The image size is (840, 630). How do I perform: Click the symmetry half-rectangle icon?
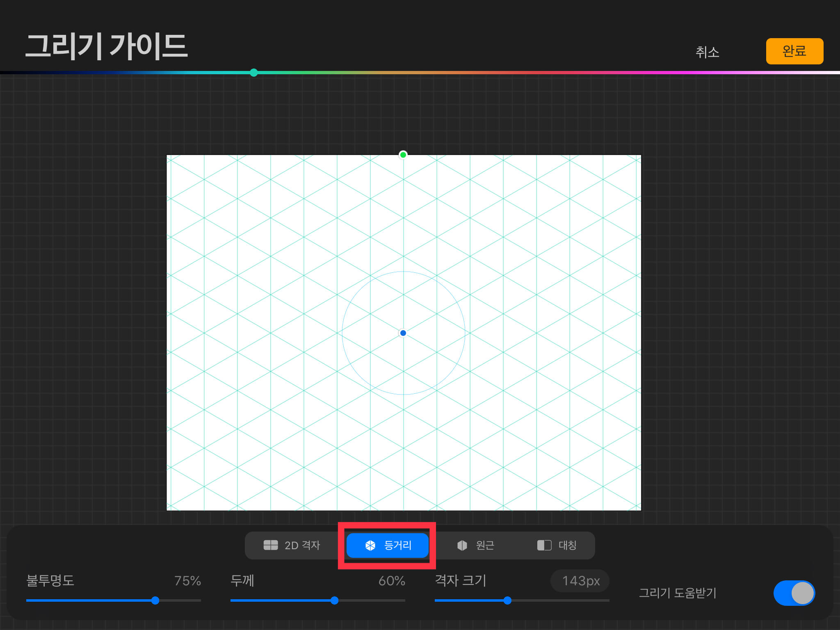coord(544,545)
